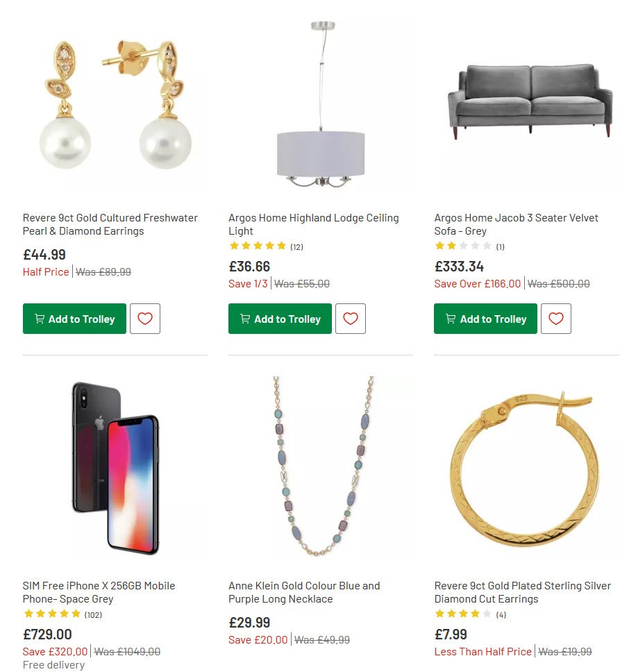Click the wishlist heart under the pearl earrings

pyautogui.click(x=145, y=319)
